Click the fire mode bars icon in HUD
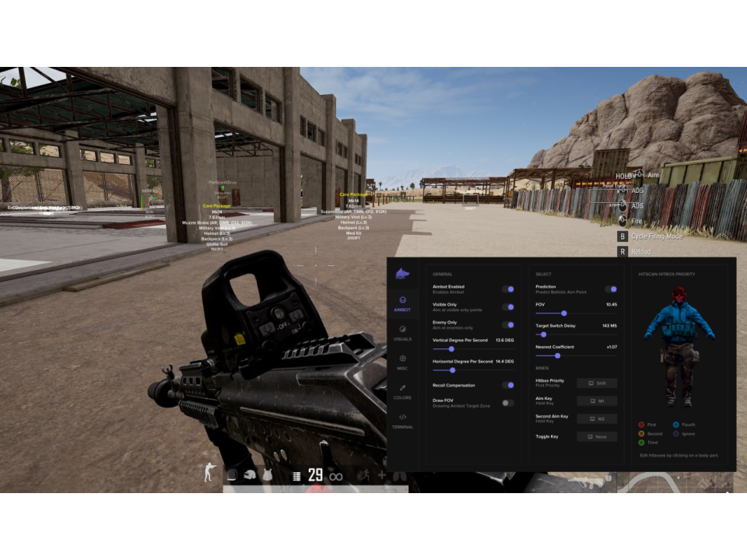 tap(296, 476)
